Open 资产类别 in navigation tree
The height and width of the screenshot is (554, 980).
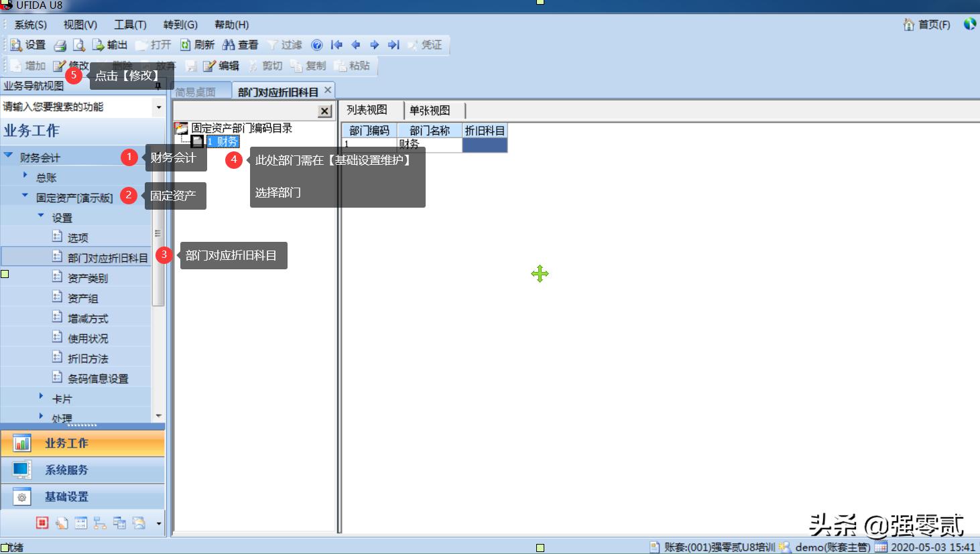coord(88,278)
